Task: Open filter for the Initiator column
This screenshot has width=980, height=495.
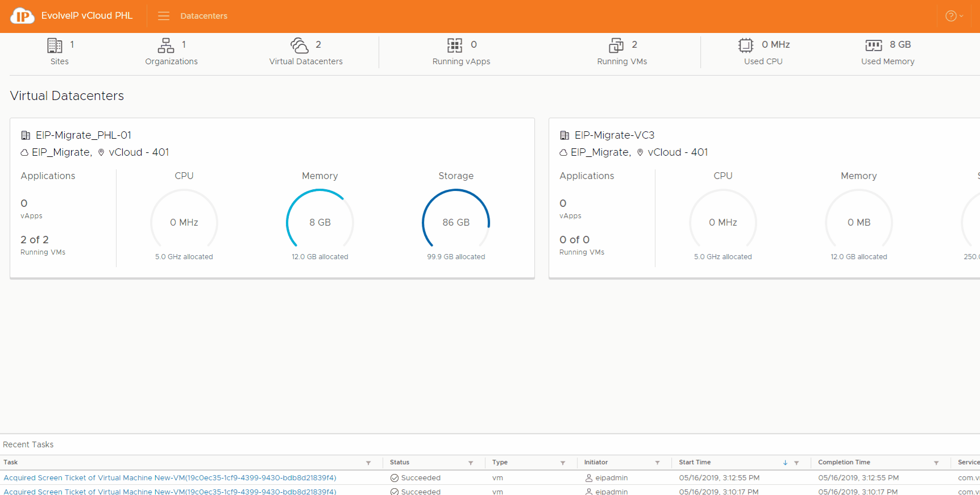Action: point(657,463)
